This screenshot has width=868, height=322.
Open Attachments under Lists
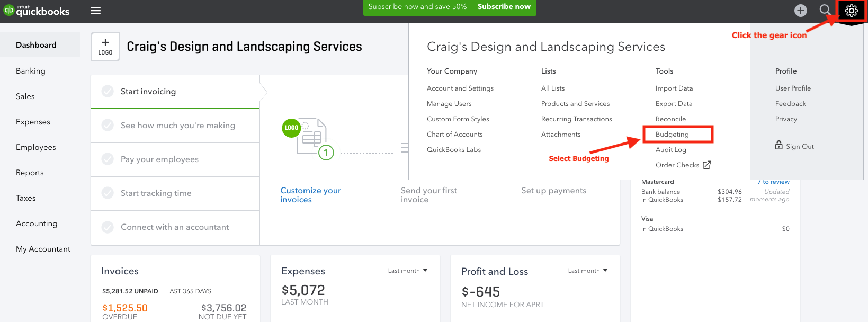coord(561,134)
